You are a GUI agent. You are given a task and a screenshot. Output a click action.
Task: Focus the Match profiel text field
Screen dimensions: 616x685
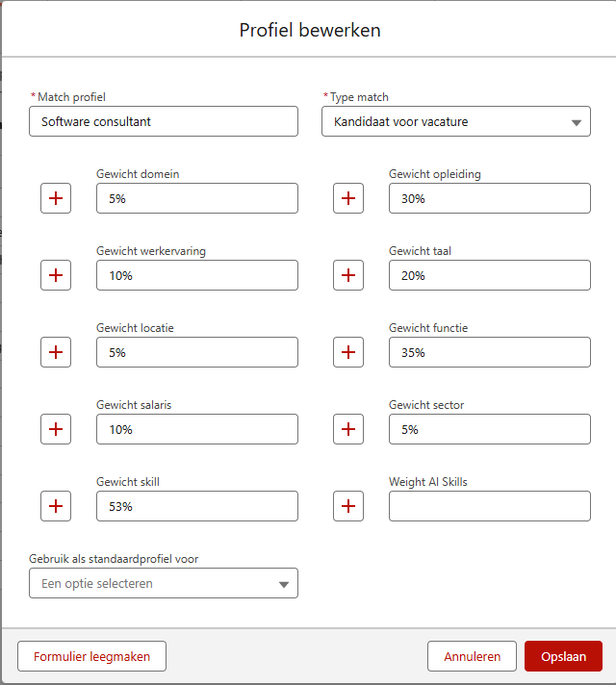coord(164,122)
